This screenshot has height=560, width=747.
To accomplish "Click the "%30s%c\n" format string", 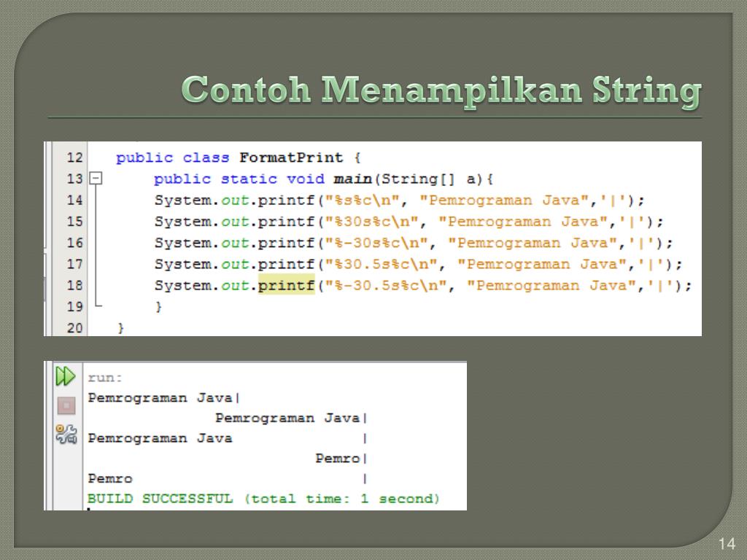I will [x=371, y=222].
